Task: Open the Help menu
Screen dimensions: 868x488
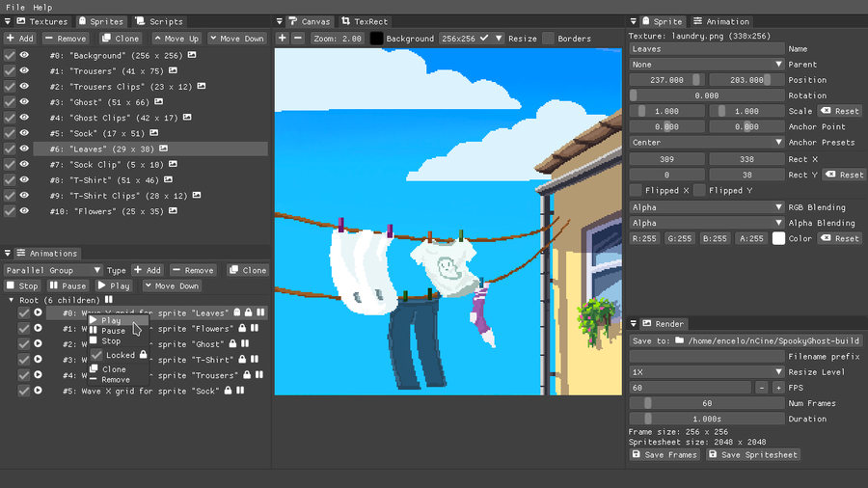Action: pyautogui.click(x=42, y=7)
